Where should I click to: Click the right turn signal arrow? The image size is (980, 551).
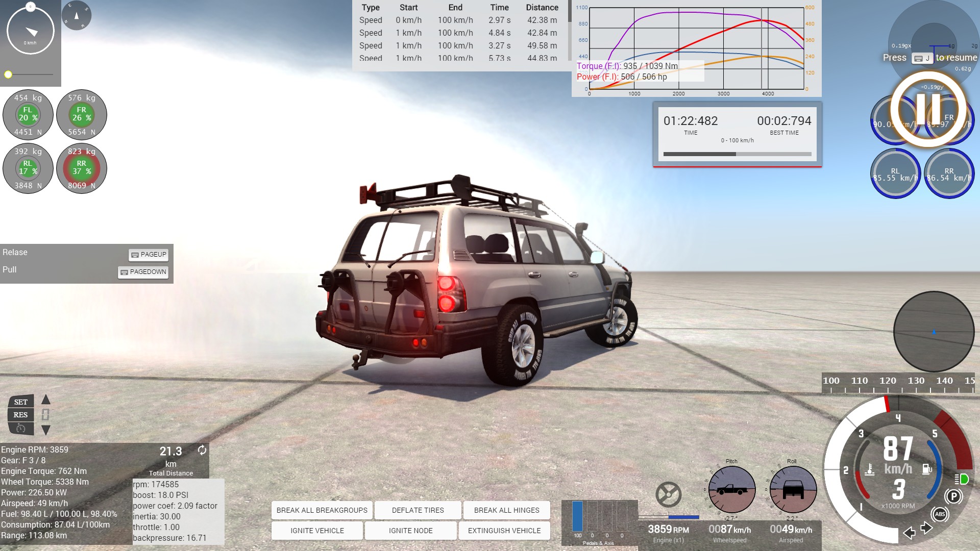pyautogui.click(x=926, y=528)
